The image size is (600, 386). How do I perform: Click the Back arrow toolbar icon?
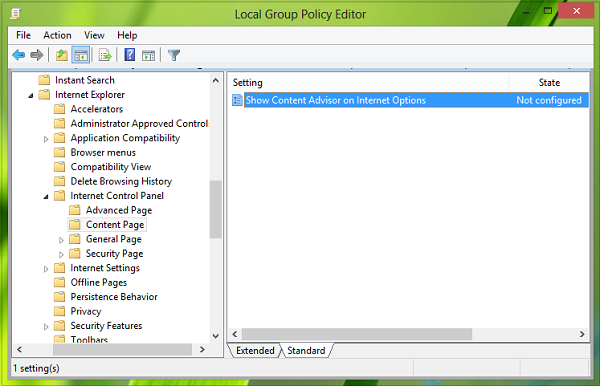pyautogui.click(x=18, y=55)
